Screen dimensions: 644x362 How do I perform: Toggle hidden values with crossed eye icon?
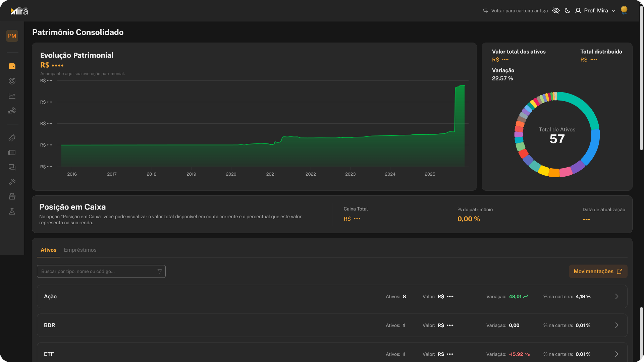tap(556, 11)
